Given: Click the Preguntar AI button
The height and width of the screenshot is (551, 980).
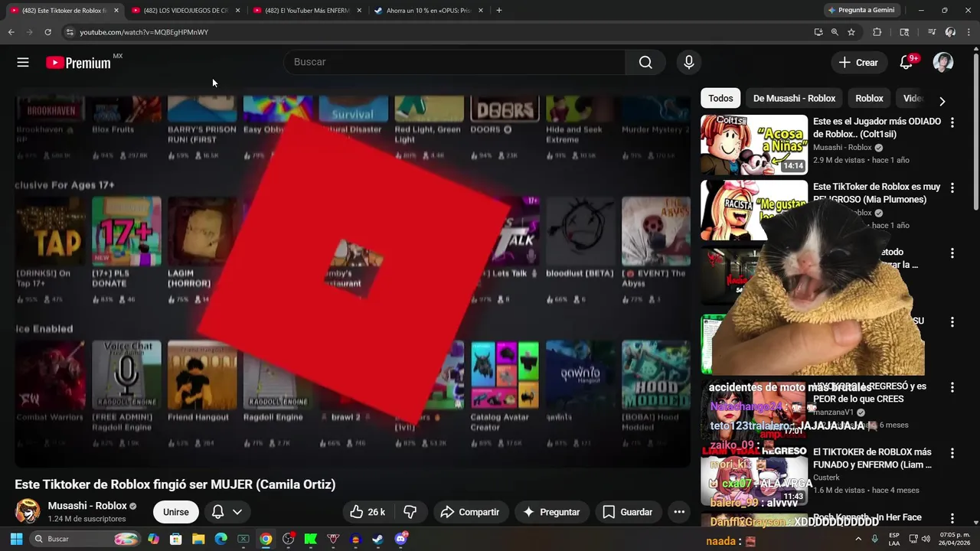Looking at the screenshot, I should (x=551, y=512).
